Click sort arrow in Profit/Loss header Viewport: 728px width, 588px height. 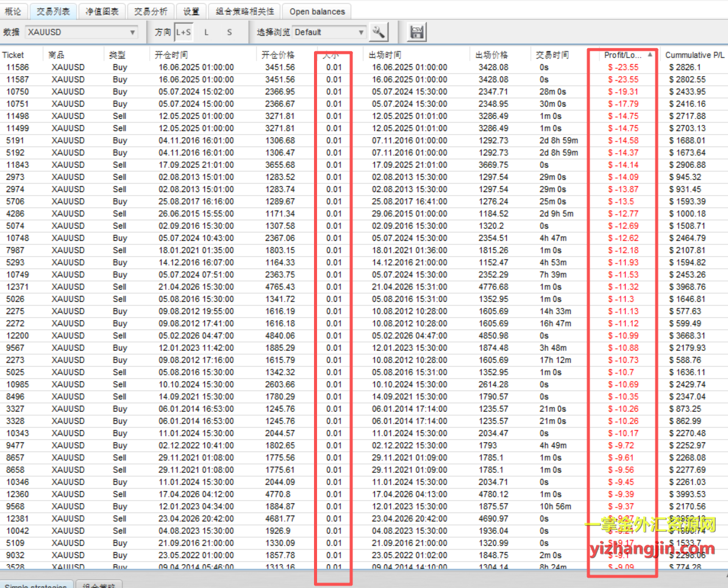650,55
